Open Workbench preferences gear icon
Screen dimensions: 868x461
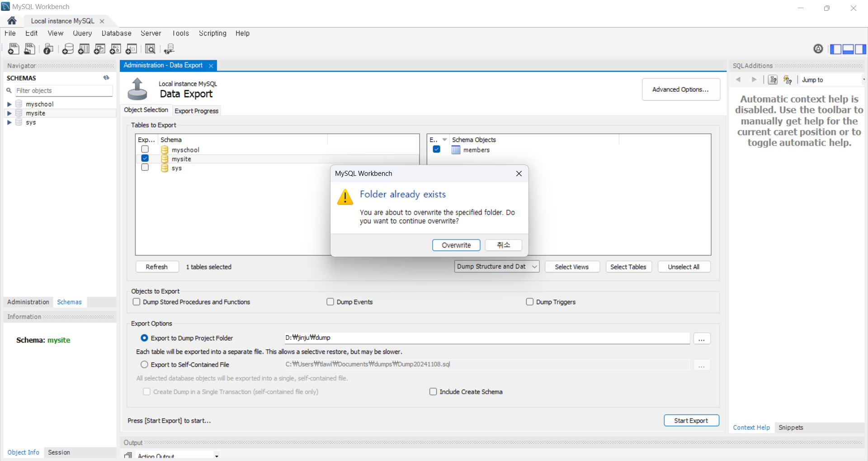click(x=818, y=49)
